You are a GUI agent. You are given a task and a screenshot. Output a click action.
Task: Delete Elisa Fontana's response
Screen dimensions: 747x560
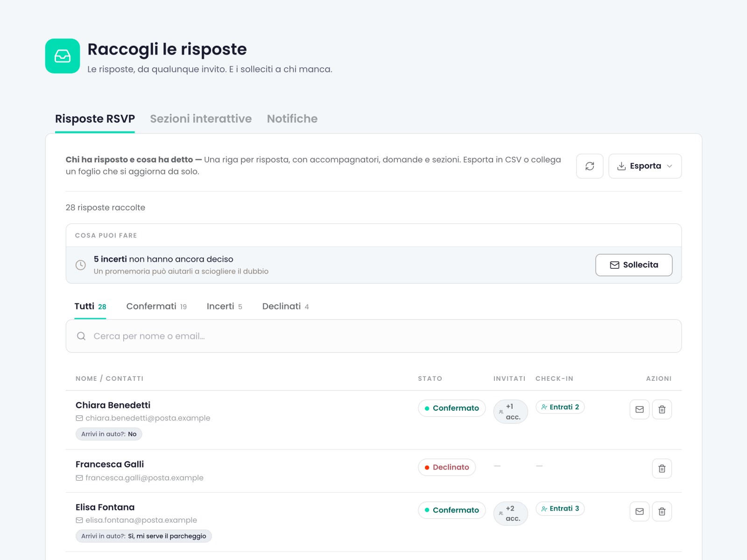pos(662,511)
